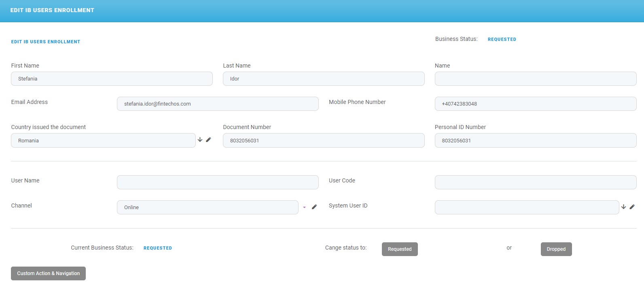Click the User Name input field
The width and height of the screenshot is (644, 286).
(218, 182)
